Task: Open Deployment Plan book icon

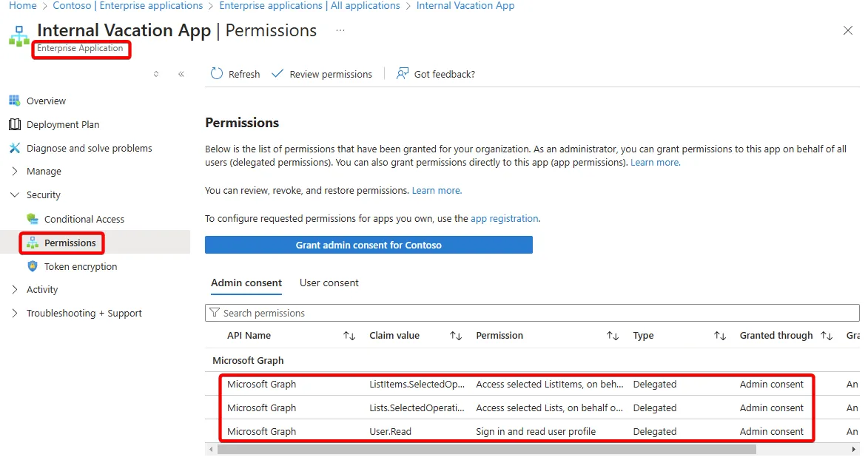Action: [x=15, y=124]
